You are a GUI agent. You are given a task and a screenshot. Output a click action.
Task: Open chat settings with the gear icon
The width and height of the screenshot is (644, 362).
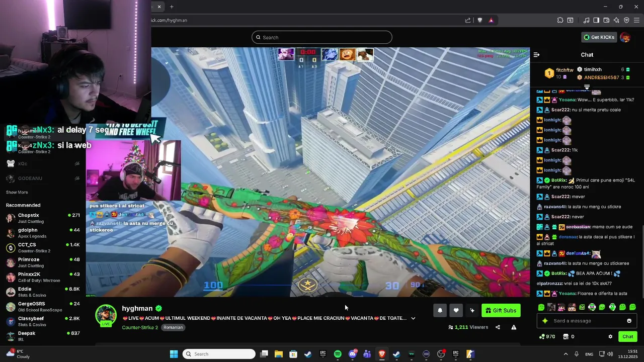click(610, 336)
